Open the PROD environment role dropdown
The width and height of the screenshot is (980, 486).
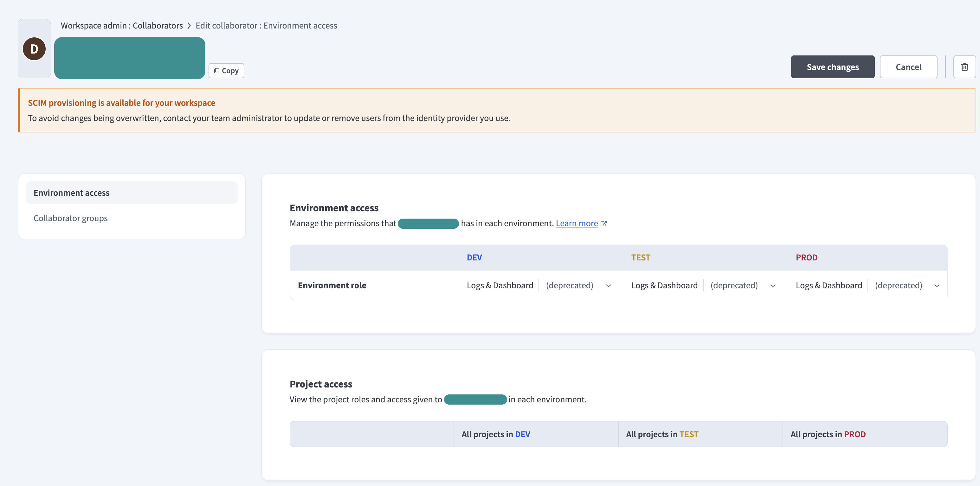pyautogui.click(x=937, y=285)
